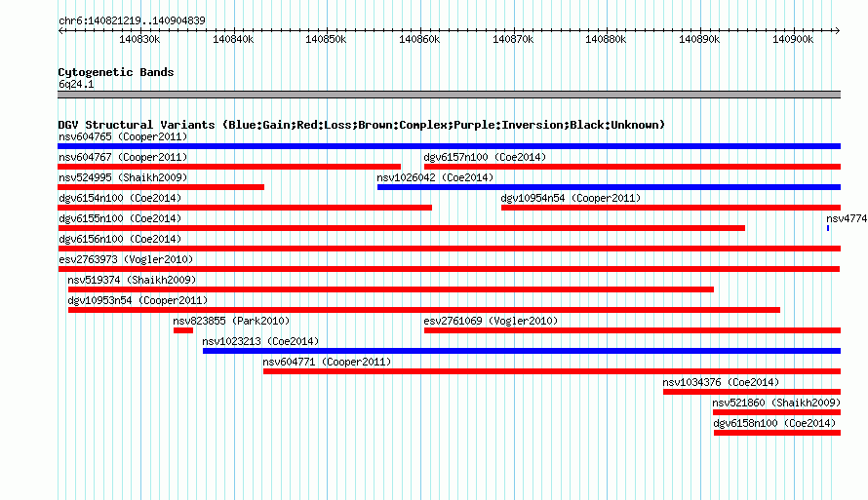Click the dgv10954n54 (Cooper2011) label
The width and height of the screenshot is (868, 500).
[x=571, y=198]
